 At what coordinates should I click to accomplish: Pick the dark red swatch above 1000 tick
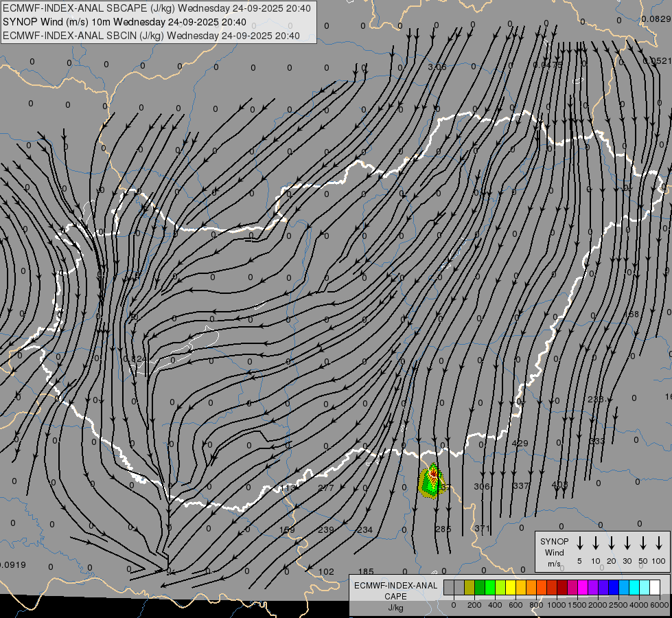(x=562, y=588)
